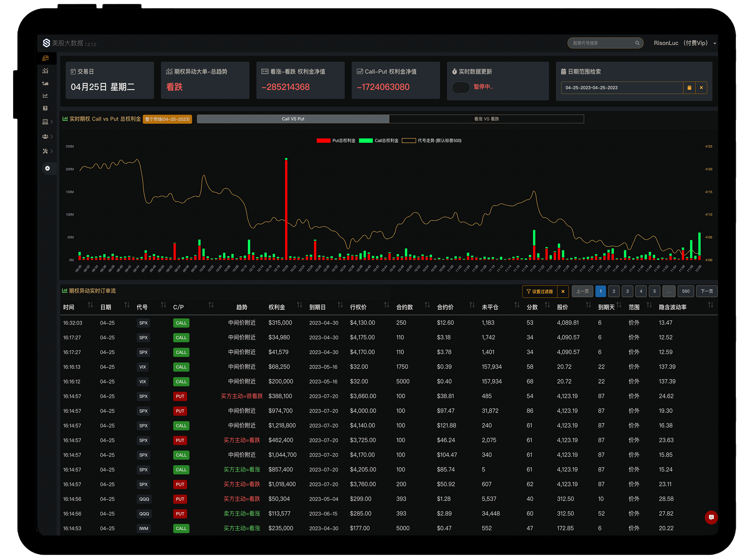The height and width of the screenshot is (560, 754).
Task: Go to page 4 of order flow
Action: point(641,291)
